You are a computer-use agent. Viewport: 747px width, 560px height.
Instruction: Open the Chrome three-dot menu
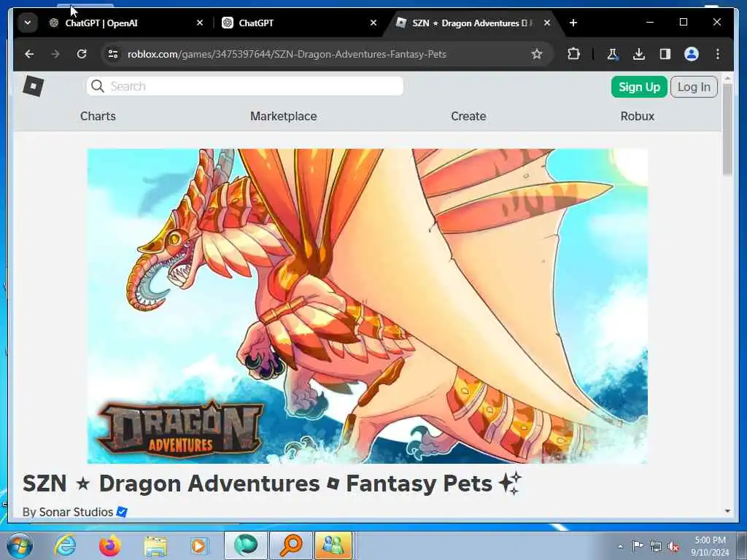pyautogui.click(x=718, y=54)
